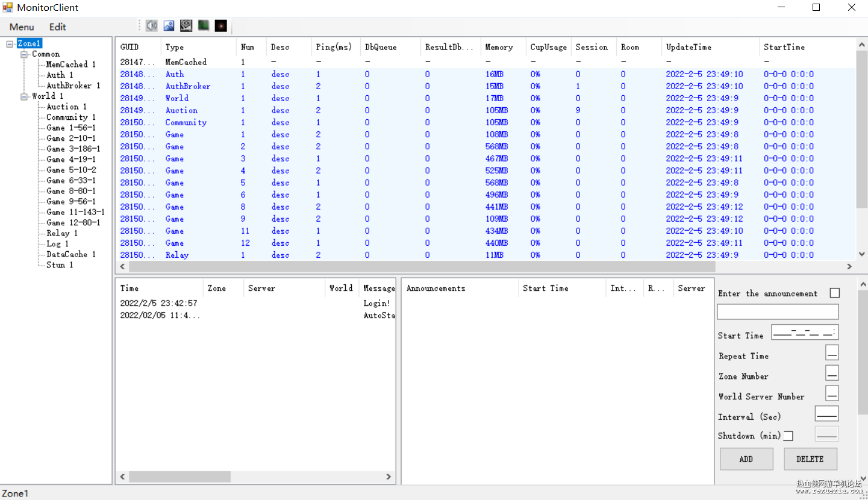Open the Menu menu
The height and width of the screenshot is (500, 868).
pos(22,27)
